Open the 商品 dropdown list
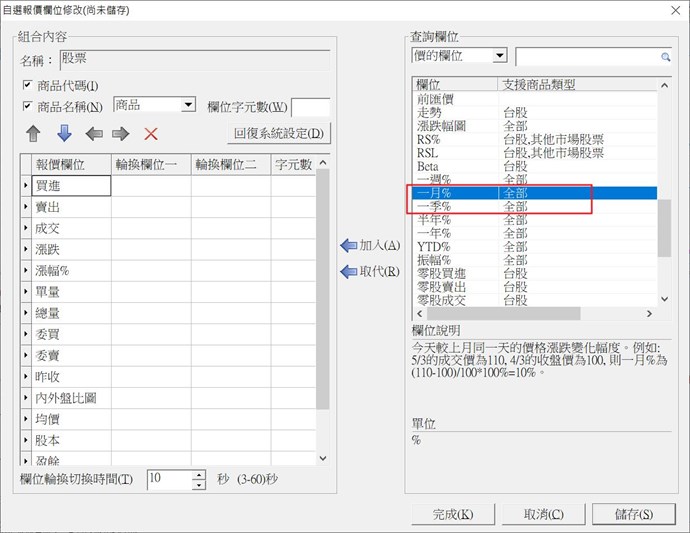 point(188,105)
